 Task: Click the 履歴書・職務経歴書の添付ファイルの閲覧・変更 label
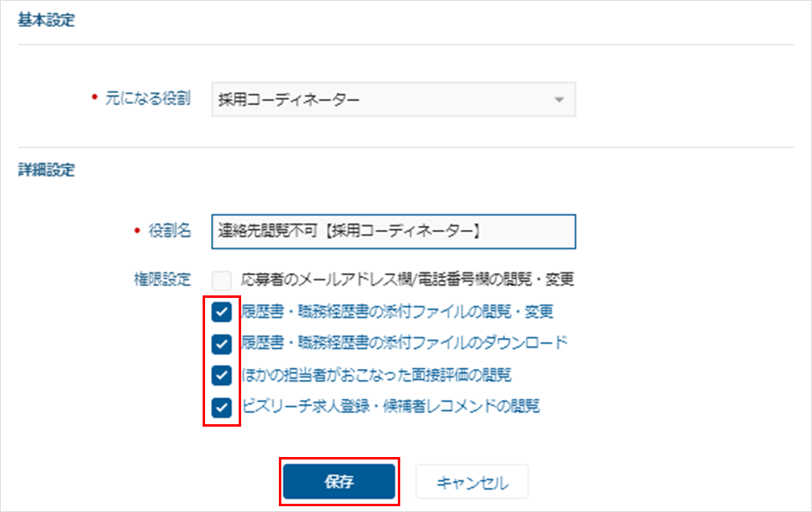[x=397, y=312]
